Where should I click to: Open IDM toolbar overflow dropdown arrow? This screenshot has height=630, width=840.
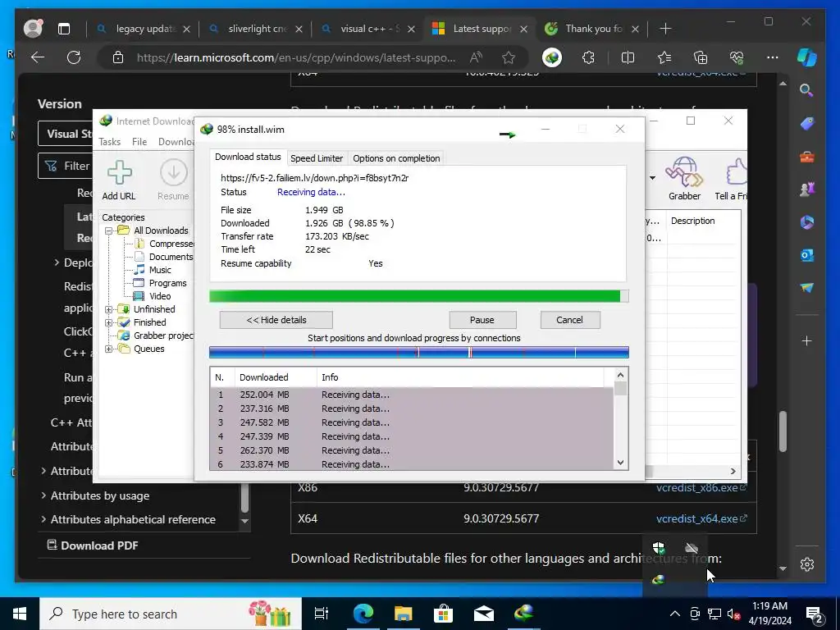click(x=652, y=178)
